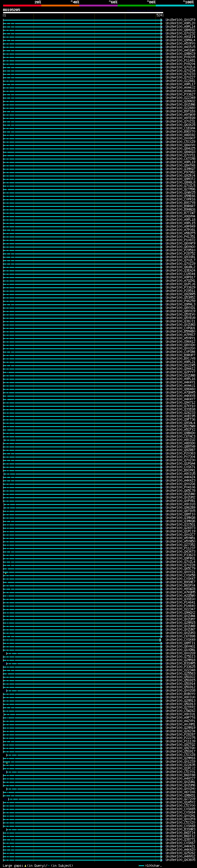Select hit UniRef100_Q2PYY7
The width and height of the screenshot is (197, 868).
click(x=180, y=372)
